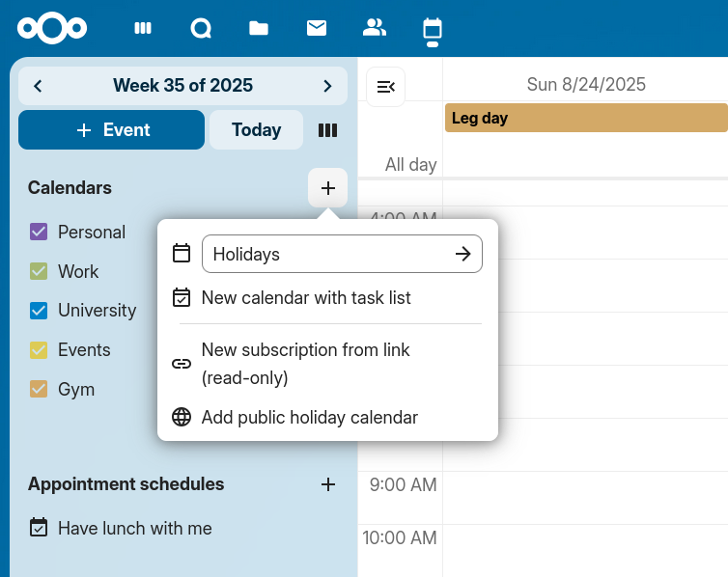Jump to Today
The height and width of the screenshot is (577, 728).
(256, 130)
